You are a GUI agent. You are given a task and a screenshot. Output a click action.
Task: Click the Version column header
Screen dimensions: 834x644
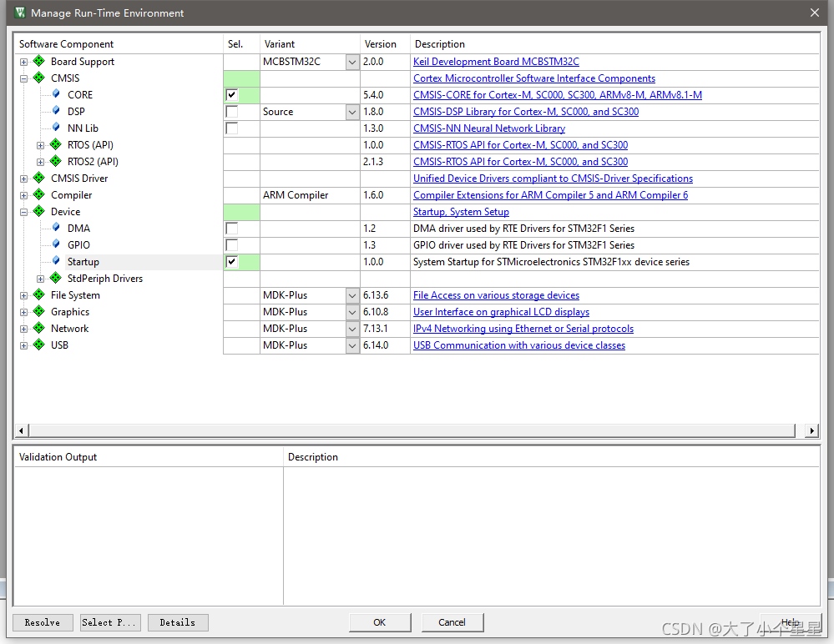[385, 44]
